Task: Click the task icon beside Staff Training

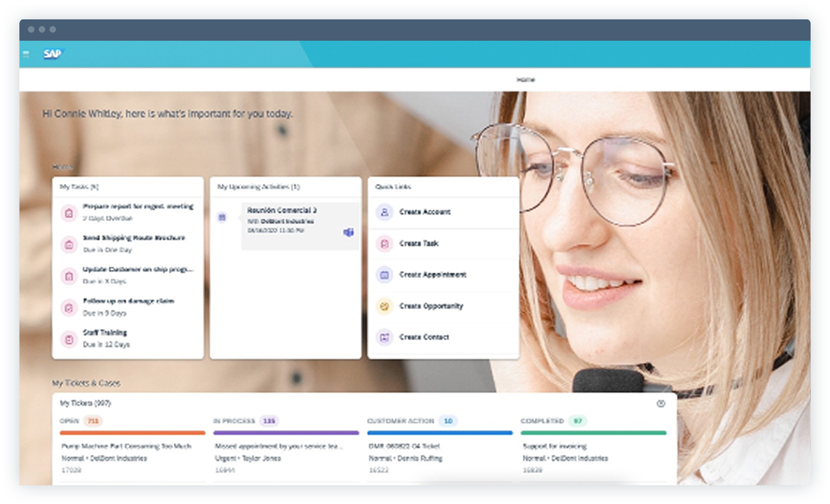Action: click(69, 339)
